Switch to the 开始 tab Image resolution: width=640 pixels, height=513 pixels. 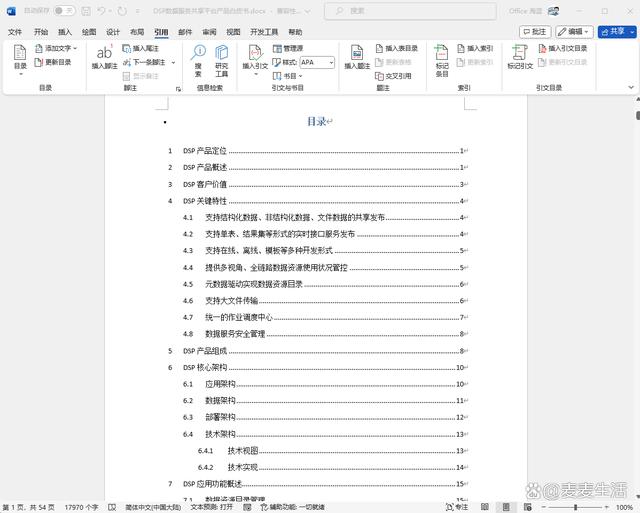(x=41, y=32)
